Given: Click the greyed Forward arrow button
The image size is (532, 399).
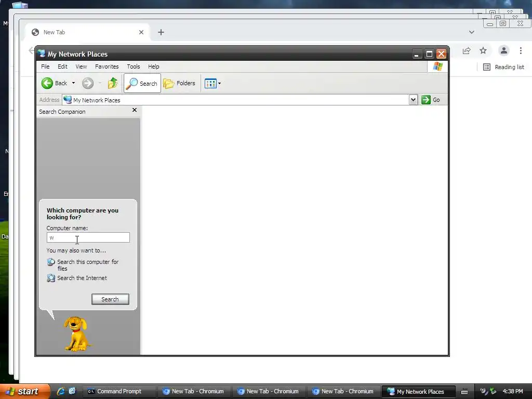Looking at the screenshot, I should pos(87,83).
